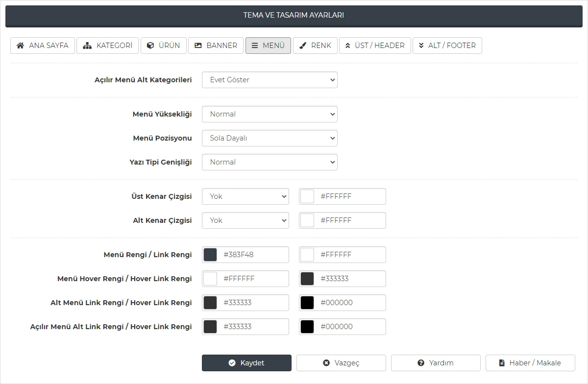Click the checkmark icon on Kaydet button
The width and height of the screenshot is (588, 384).
[232, 363]
